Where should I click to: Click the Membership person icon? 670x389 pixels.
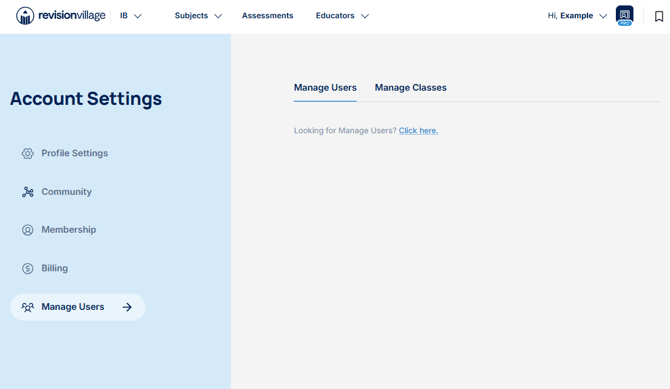pos(28,230)
